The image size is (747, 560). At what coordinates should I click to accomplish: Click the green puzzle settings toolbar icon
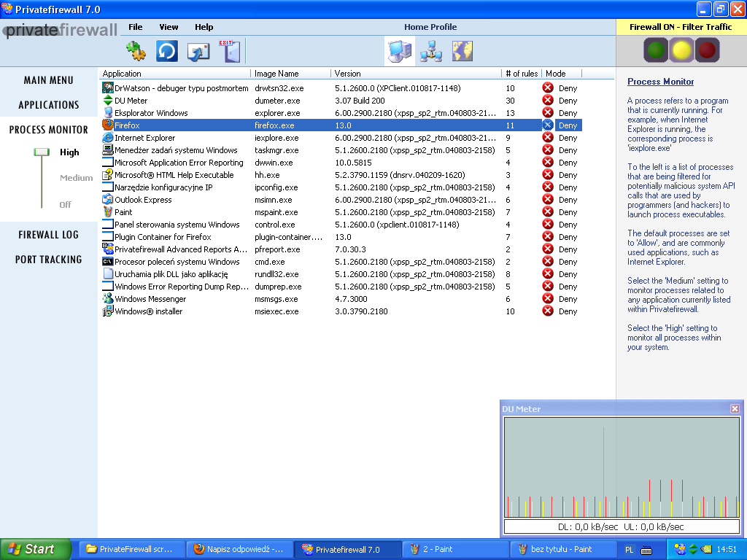pos(136,51)
